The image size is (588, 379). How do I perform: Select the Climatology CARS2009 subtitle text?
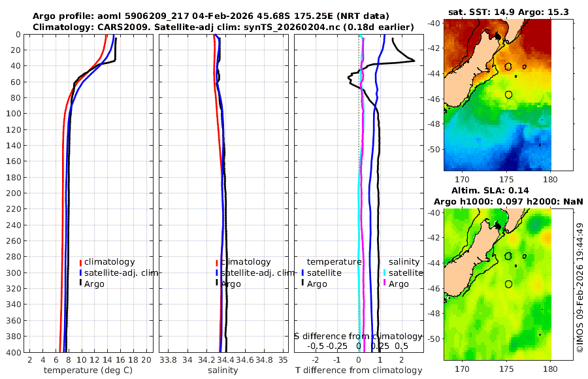(x=222, y=27)
